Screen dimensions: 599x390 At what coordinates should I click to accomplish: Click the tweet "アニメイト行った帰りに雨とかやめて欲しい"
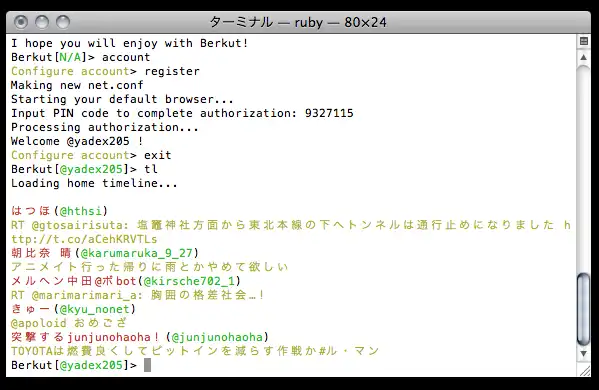(x=149, y=267)
